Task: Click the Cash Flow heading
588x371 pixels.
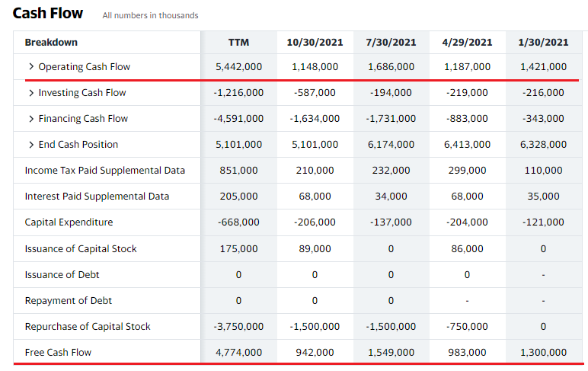Action: [x=48, y=13]
